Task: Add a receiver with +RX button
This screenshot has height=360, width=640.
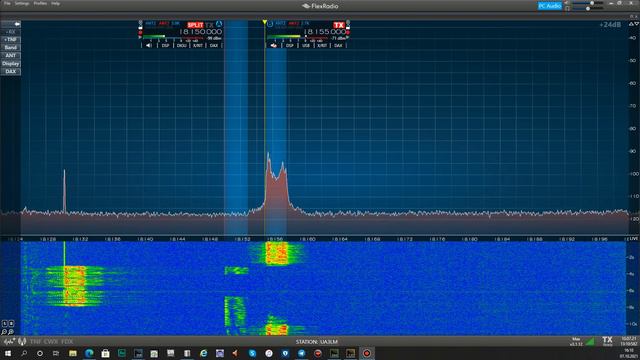Action: (x=11, y=32)
